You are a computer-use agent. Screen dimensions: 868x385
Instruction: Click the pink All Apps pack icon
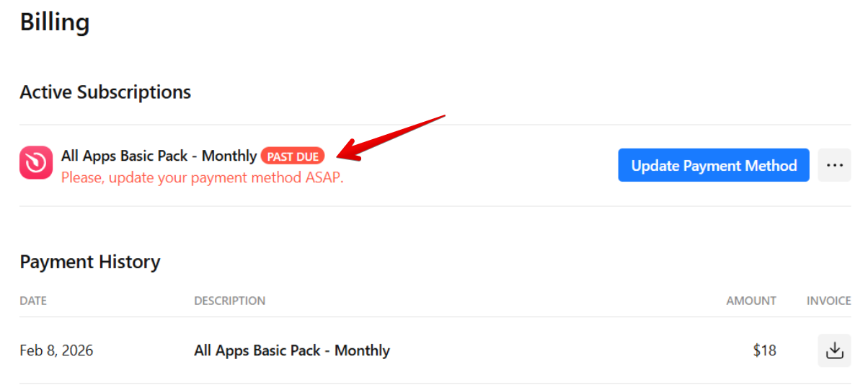(x=36, y=162)
